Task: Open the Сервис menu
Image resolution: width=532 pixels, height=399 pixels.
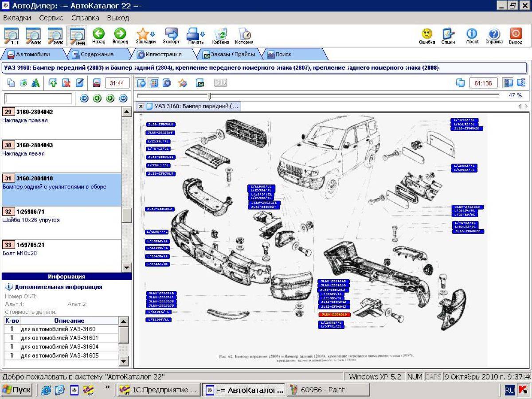Action: point(51,18)
